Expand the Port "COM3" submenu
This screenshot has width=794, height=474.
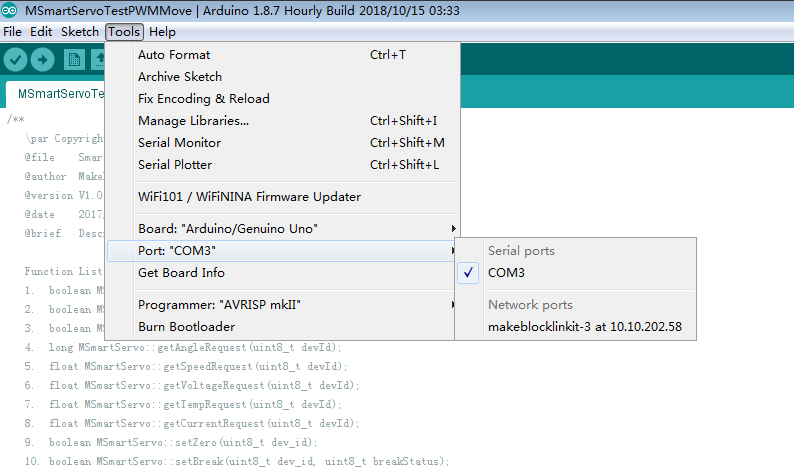[282, 251]
